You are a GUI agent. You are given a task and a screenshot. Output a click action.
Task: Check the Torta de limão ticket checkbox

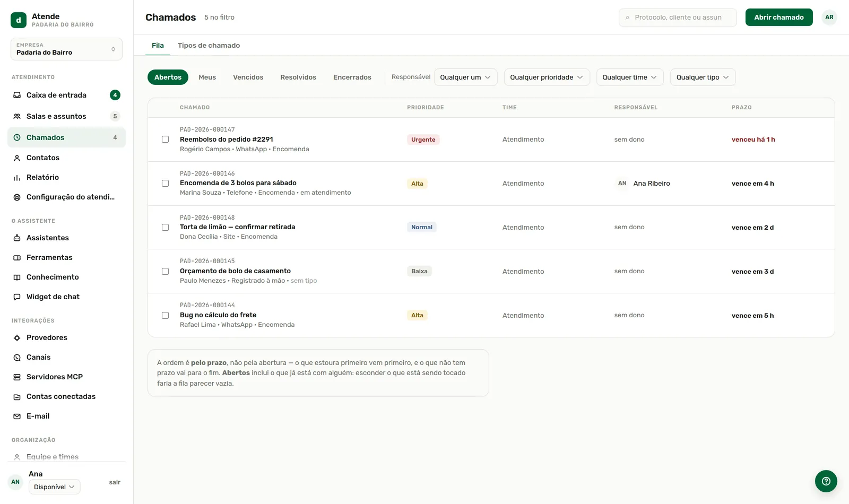pos(166,228)
